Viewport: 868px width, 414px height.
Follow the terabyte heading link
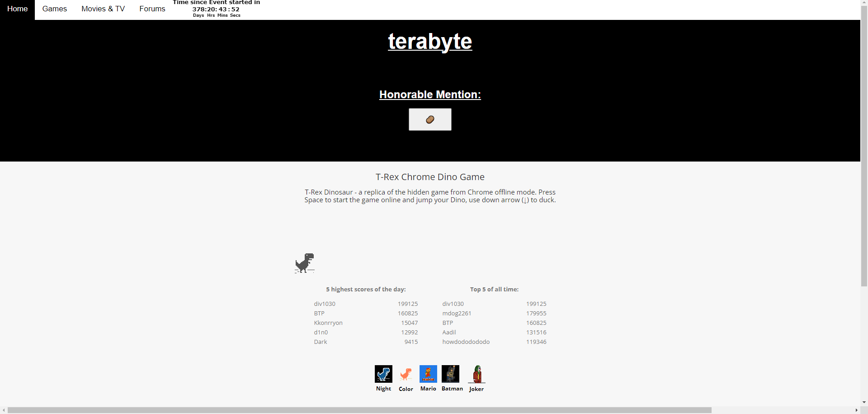coord(430,42)
